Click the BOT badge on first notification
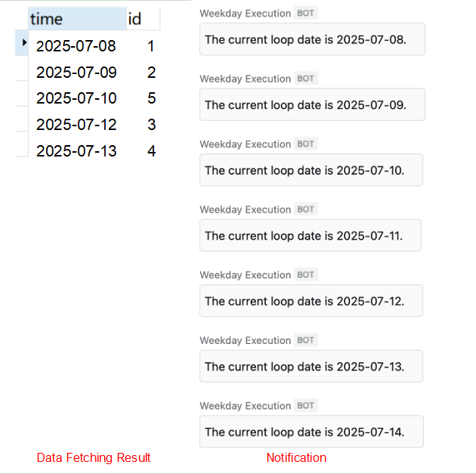 click(305, 14)
